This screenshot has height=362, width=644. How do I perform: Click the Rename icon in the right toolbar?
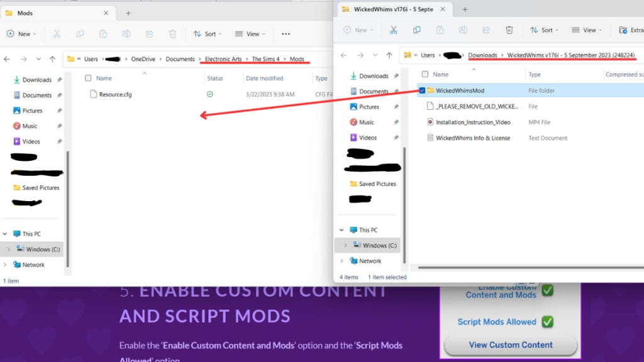coord(462,30)
